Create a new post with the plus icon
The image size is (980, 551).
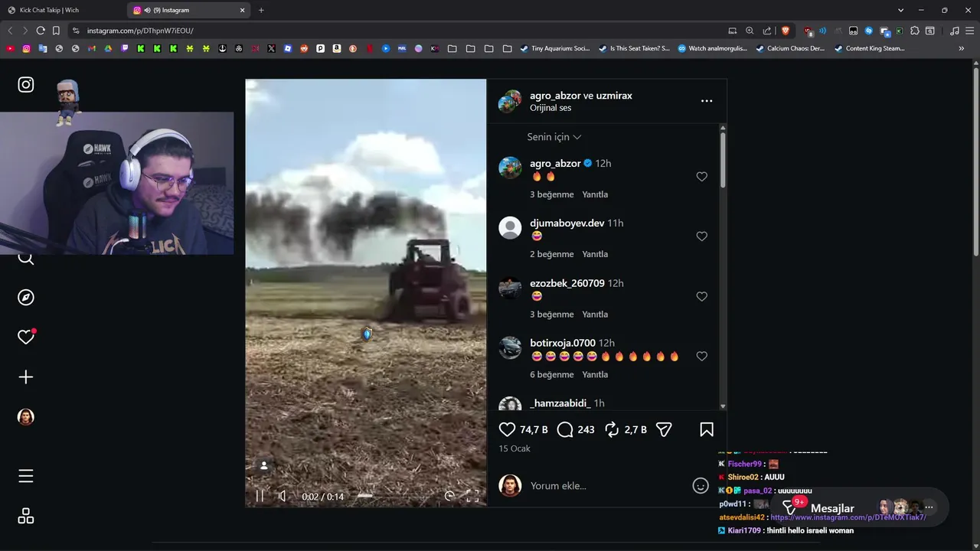[26, 377]
